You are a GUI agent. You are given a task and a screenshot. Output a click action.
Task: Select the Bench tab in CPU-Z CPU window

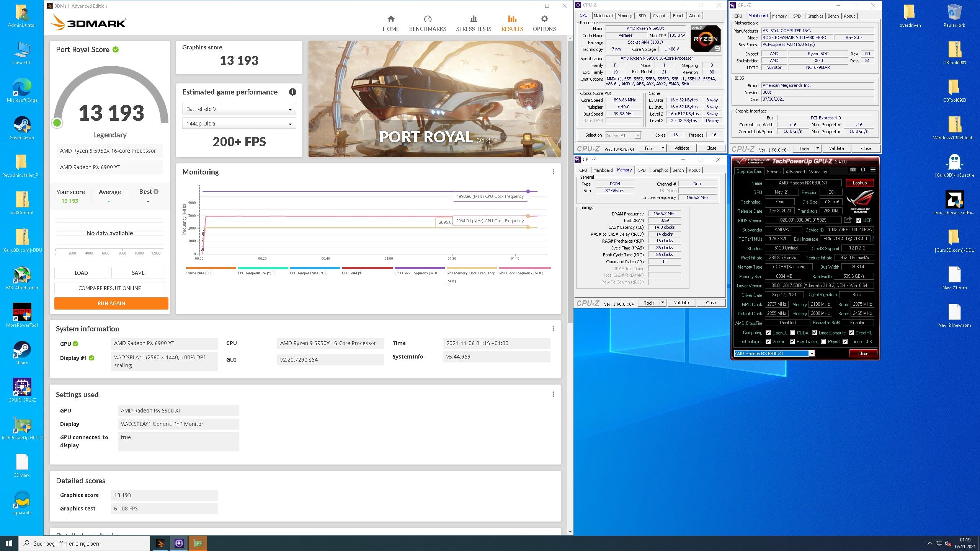pyautogui.click(x=678, y=16)
